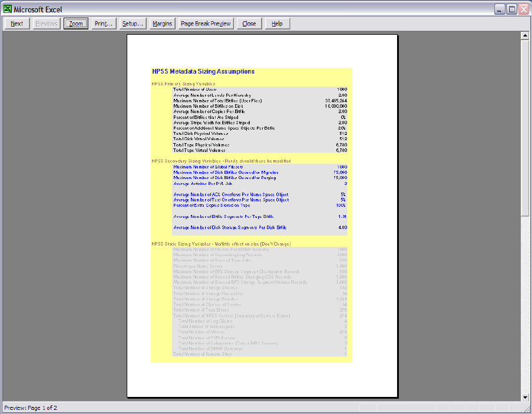Click the vertical scrollbar thumb

coord(525,127)
